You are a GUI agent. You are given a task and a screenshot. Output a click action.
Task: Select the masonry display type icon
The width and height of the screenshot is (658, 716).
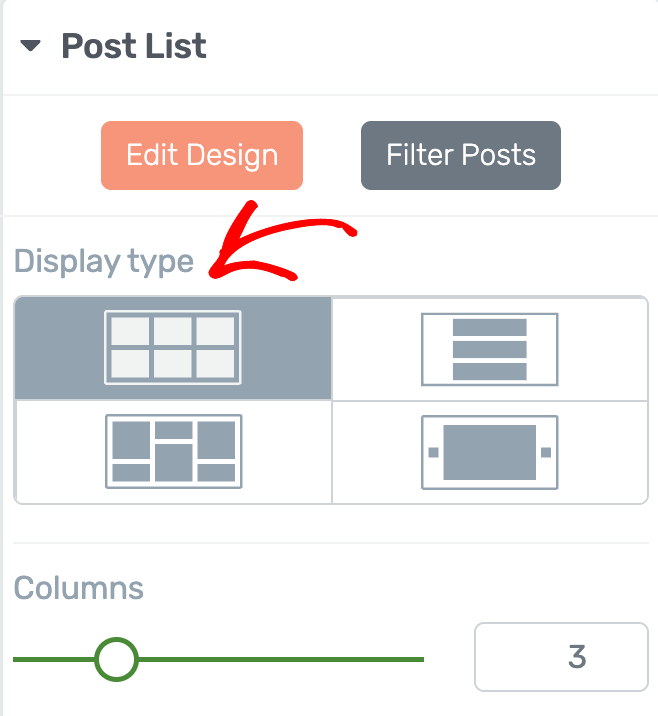click(x=174, y=452)
